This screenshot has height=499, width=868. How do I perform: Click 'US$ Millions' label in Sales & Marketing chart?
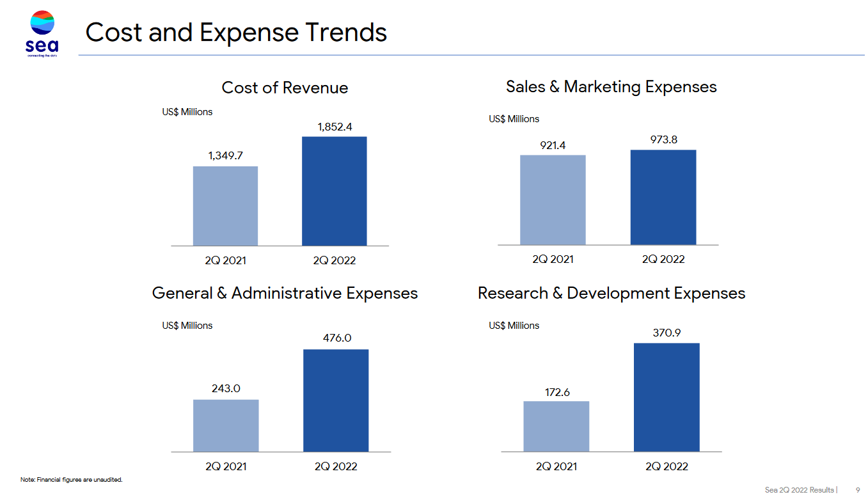[x=514, y=119]
